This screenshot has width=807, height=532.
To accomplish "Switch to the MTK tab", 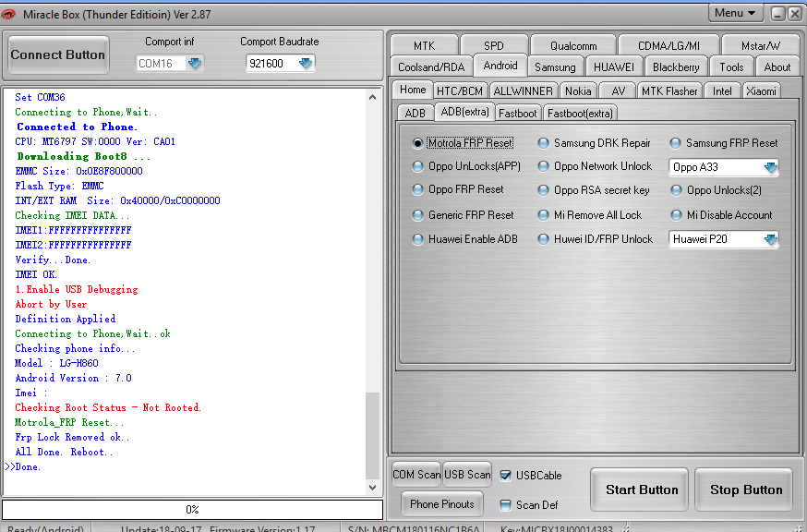I will click(x=424, y=46).
